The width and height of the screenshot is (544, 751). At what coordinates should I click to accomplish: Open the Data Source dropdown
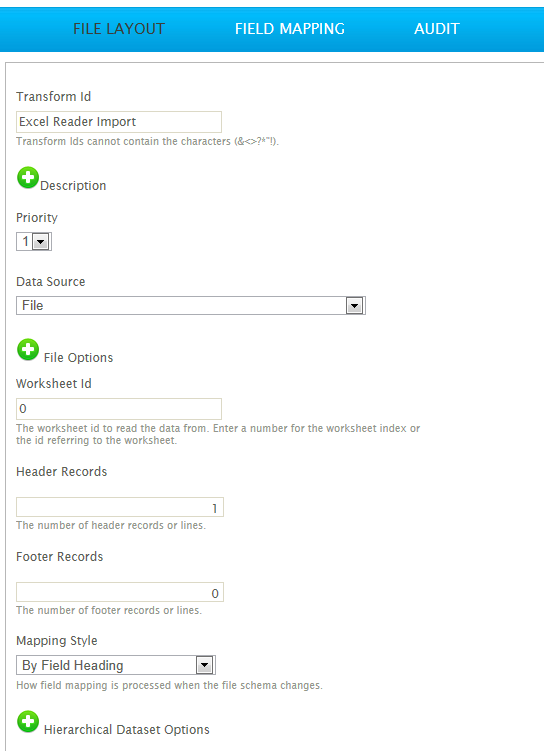pyautogui.click(x=354, y=306)
